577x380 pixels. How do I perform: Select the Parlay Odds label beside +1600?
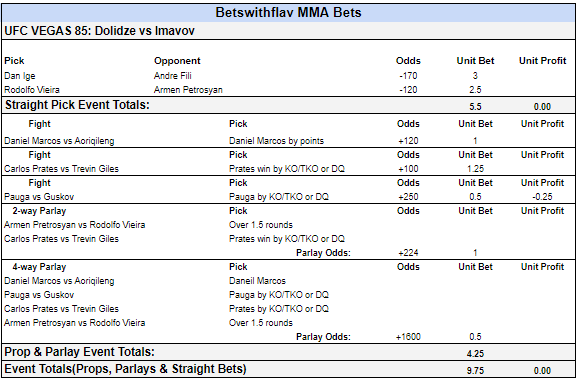click(323, 337)
